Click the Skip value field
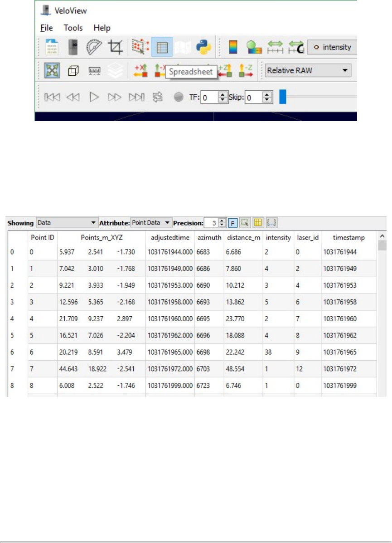 click(x=254, y=98)
